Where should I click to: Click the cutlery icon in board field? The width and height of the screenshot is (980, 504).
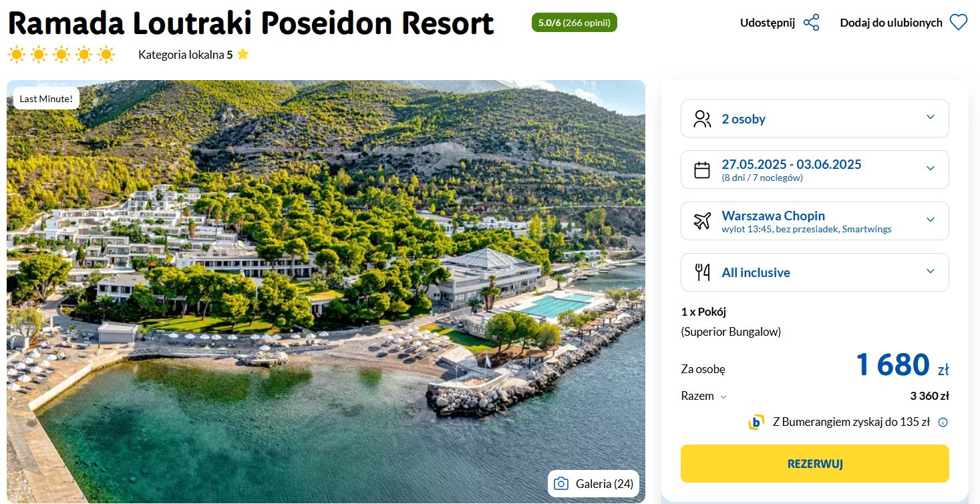702,272
